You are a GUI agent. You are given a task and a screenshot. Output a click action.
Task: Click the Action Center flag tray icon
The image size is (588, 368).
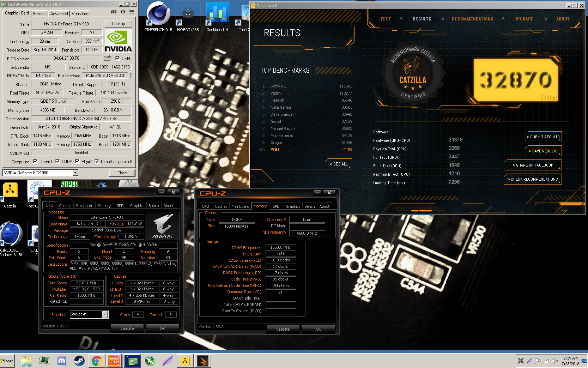tap(538, 361)
